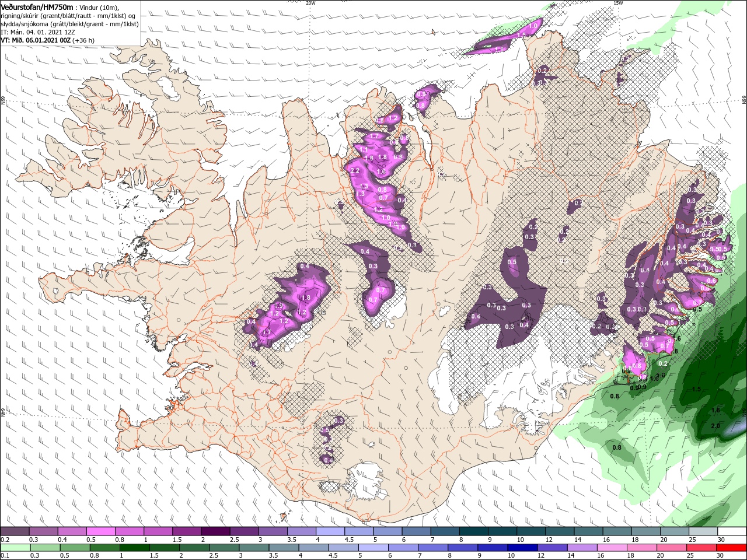
Task: Select the pale grey top-row swatch labeled 25
Action: (x=703, y=531)
